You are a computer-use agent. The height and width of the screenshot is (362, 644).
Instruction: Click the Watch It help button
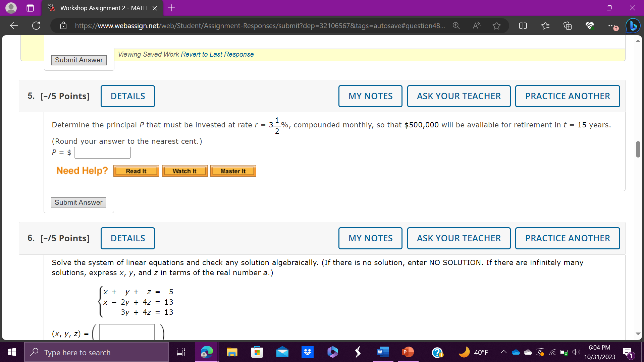coord(184,171)
